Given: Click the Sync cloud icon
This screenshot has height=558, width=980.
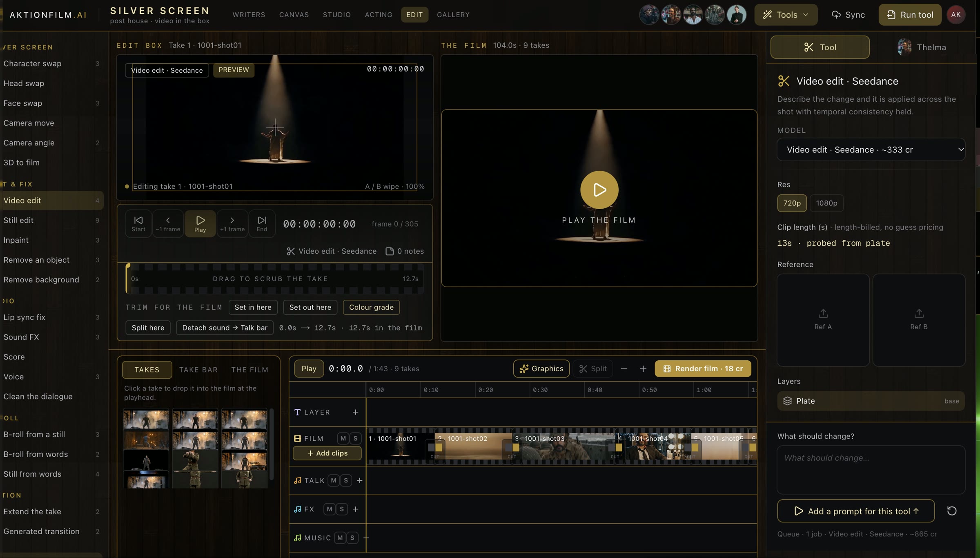Looking at the screenshot, I should [x=836, y=15].
